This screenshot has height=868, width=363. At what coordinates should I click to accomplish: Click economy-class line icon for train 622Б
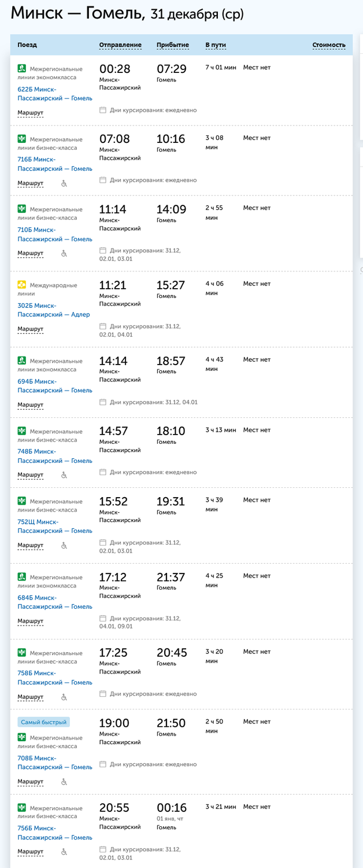coord(22,69)
